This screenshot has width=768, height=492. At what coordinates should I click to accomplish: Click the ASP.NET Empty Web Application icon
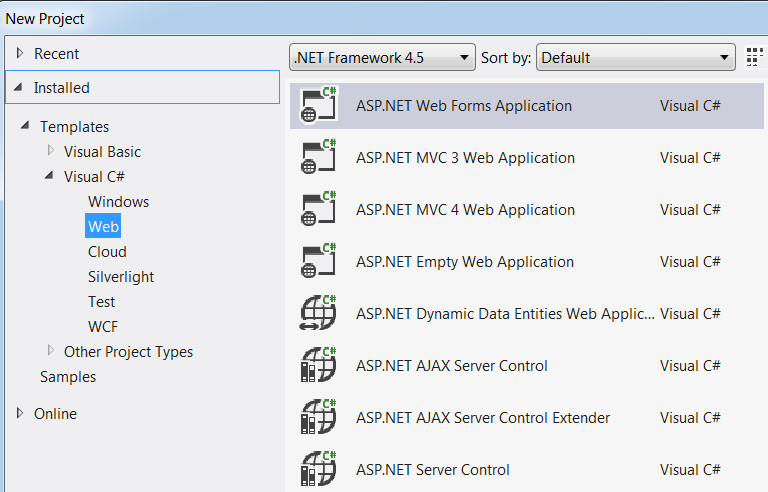[x=319, y=261]
